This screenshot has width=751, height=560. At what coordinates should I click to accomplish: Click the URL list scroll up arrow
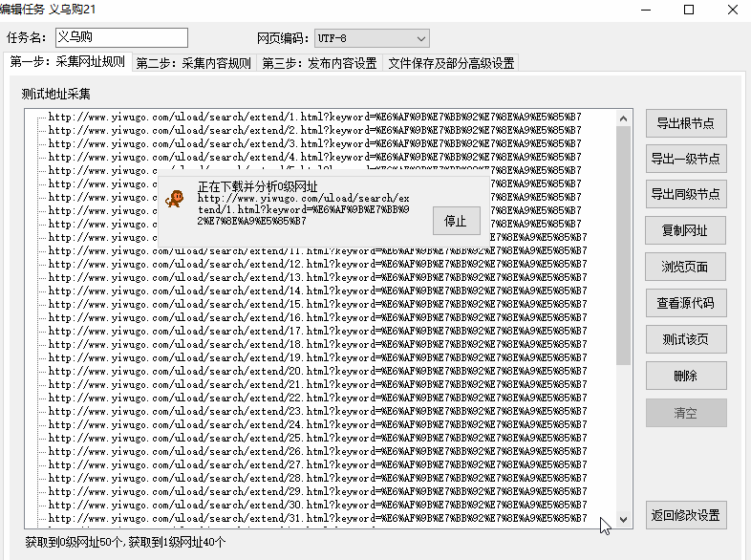coord(623,118)
